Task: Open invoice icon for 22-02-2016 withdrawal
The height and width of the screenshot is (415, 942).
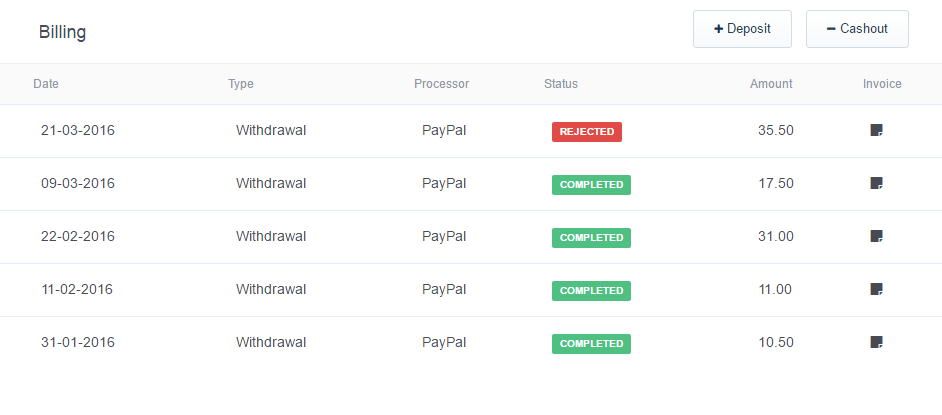Action: coord(876,237)
